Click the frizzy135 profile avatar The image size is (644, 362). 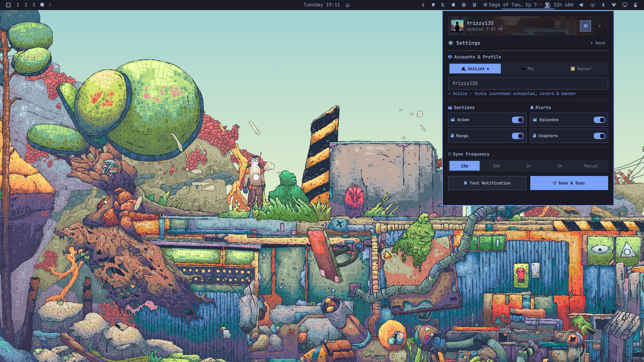(457, 26)
